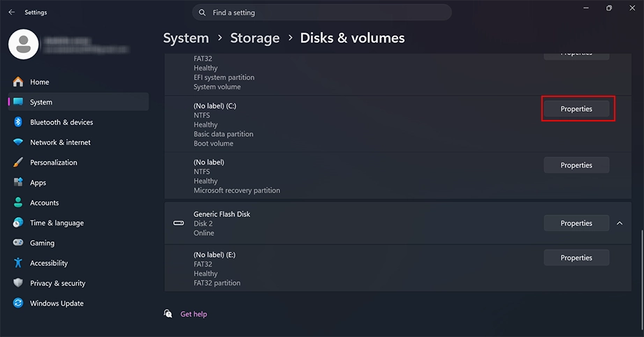Click the Home house icon
The width and height of the screenshot is (644, 337).
tap(18, 82)
